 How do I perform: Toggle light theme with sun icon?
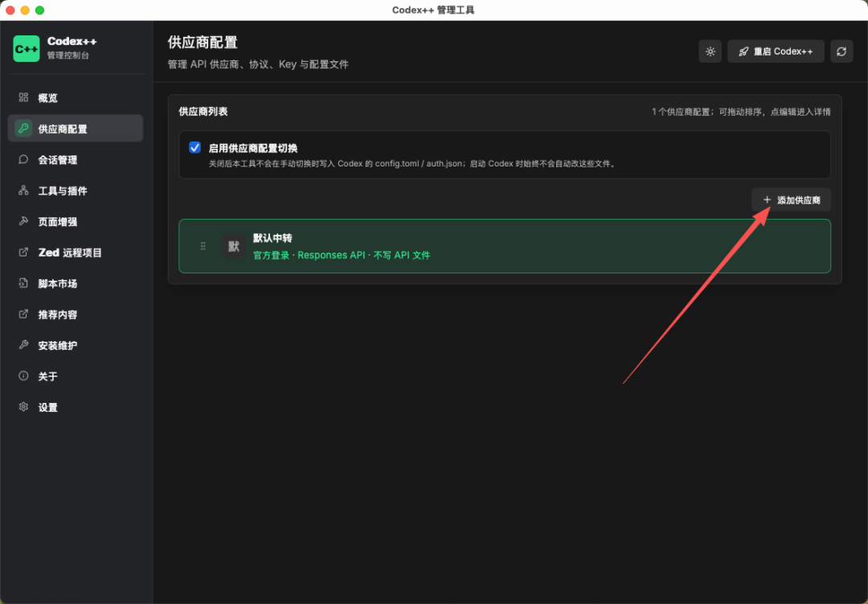coord(710,51)
